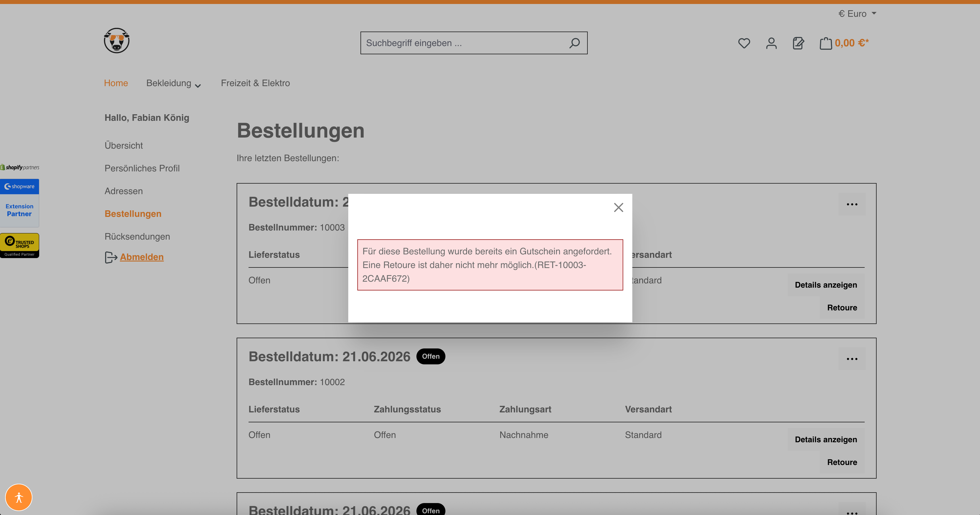Click the Shopify partners badge
This screenshot has height=515, width=980.
point(20,167)
